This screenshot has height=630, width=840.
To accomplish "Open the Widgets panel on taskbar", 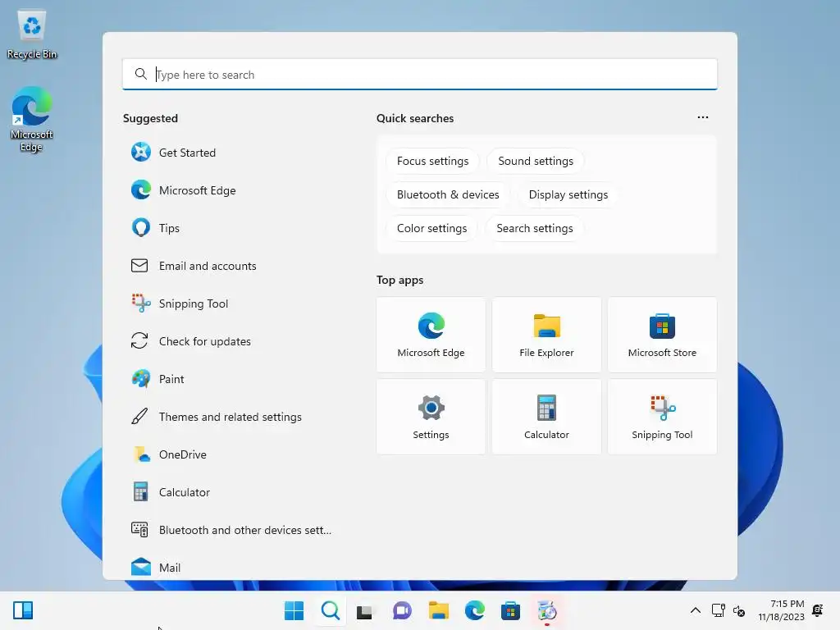I will point(23,610).
